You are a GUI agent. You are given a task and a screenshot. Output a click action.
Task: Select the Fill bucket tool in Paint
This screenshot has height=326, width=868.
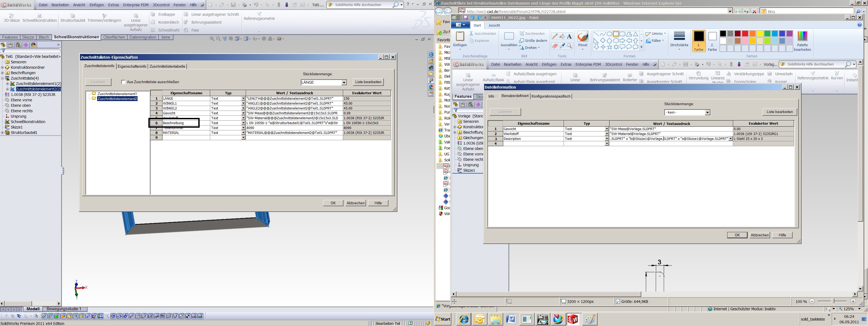(x=562, y=36)
